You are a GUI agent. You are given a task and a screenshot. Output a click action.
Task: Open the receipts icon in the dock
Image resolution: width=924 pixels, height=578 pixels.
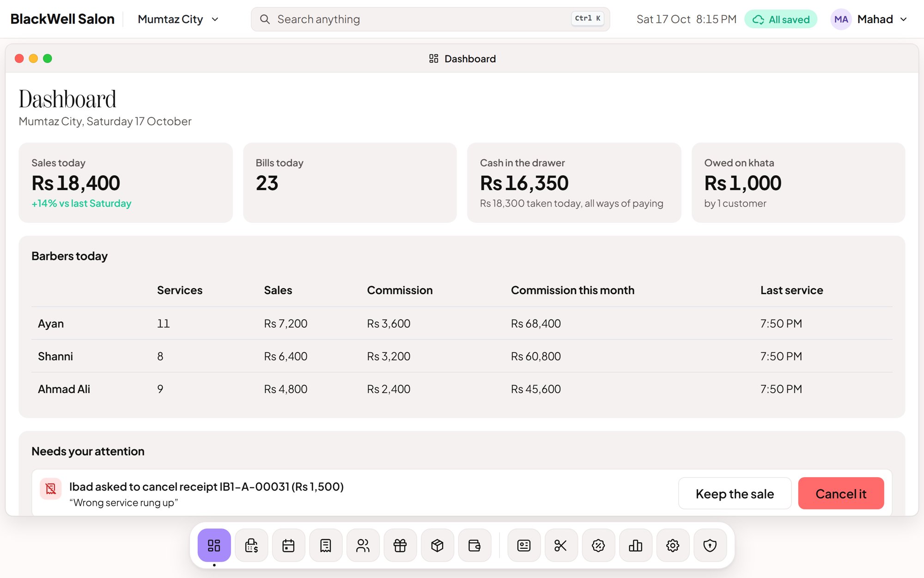326,545
